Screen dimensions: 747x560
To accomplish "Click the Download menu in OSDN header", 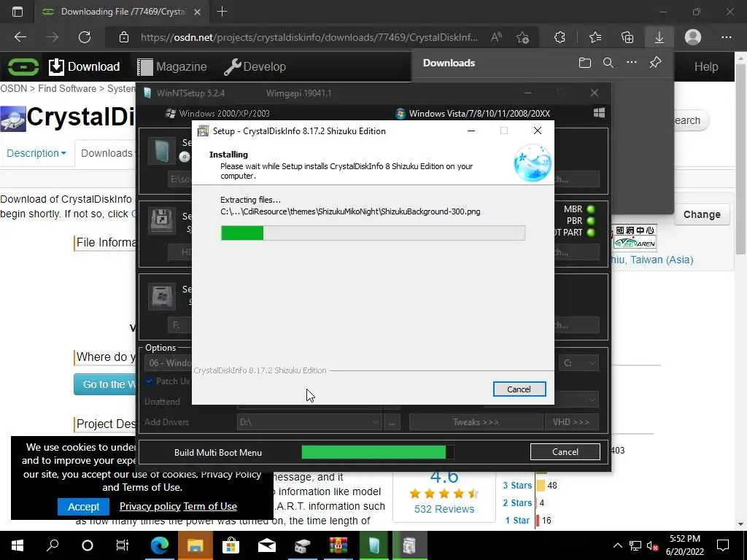I will (85, 66).
